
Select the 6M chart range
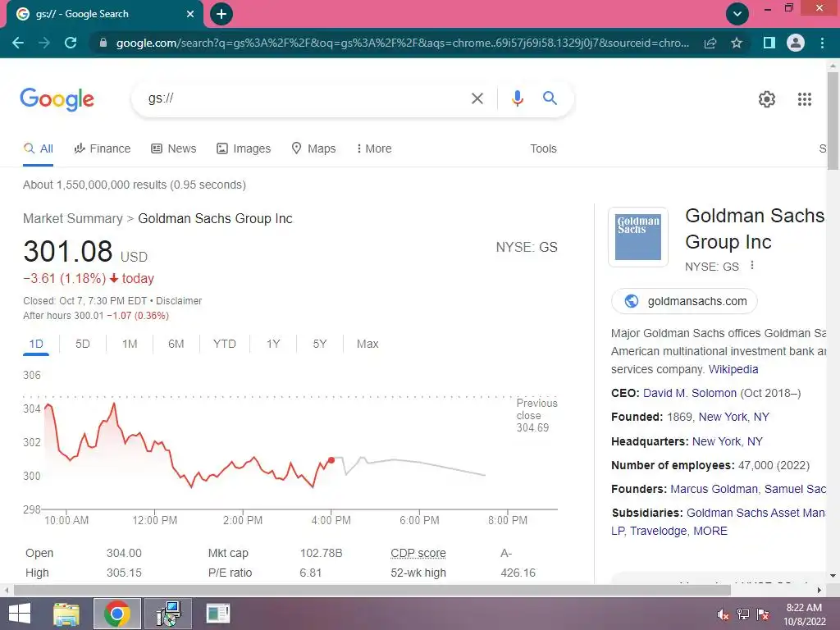pyautogui.click(x=176, y=344)
